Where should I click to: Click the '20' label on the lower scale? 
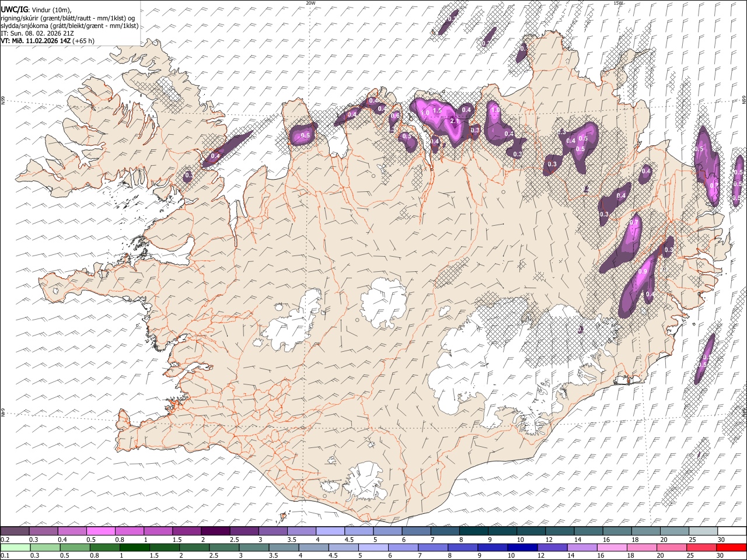660,556
